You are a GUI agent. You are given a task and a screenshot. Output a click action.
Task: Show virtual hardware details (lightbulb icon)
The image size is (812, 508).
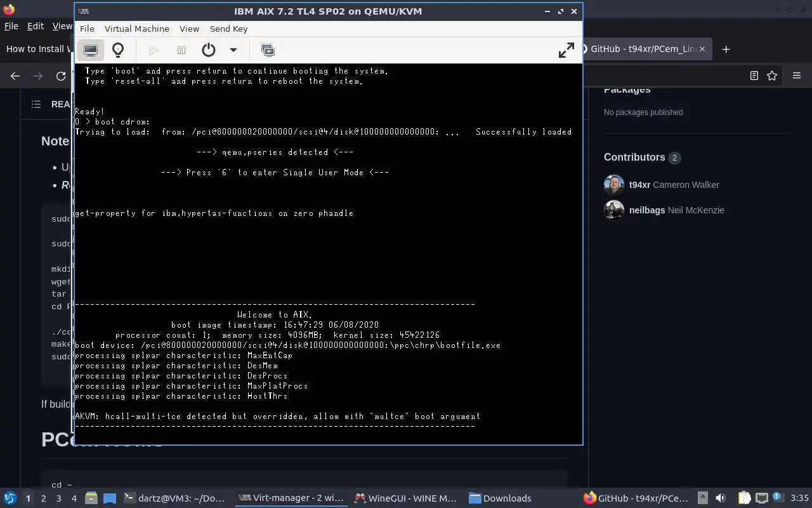pyautogui.click(x=118, y=50)
